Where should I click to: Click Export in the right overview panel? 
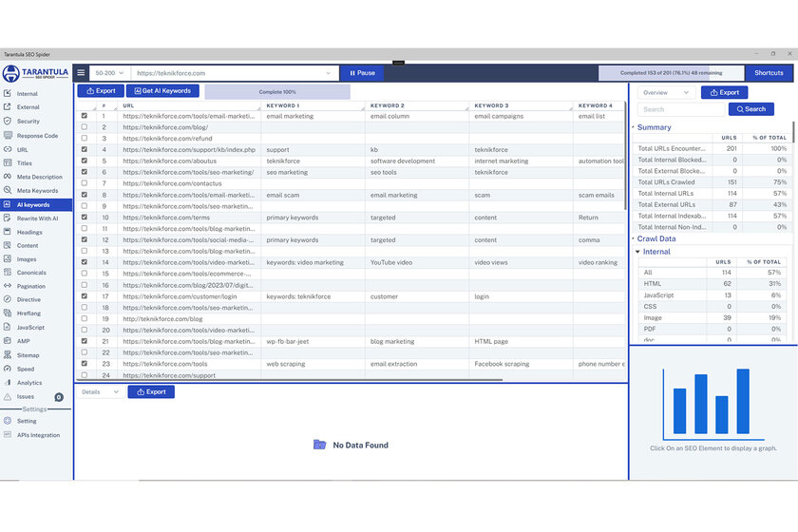[724, 92]
